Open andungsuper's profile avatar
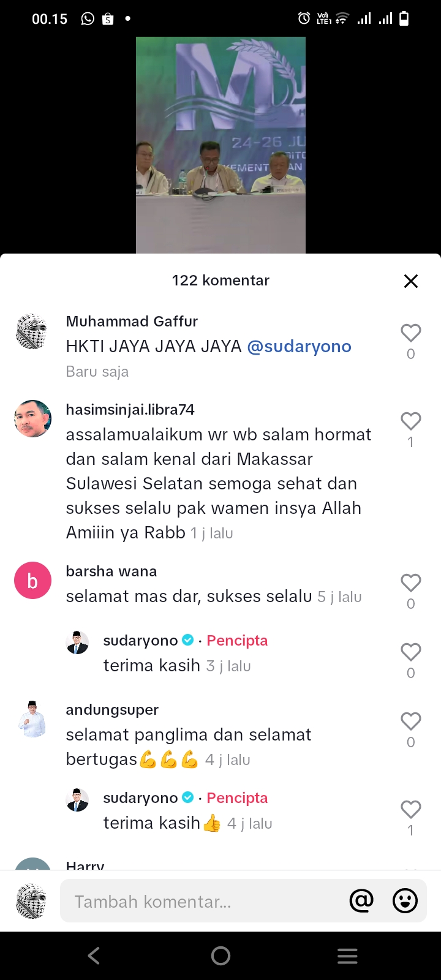The height and width of the screenshot is (980, 441). (x=32, y=719)
